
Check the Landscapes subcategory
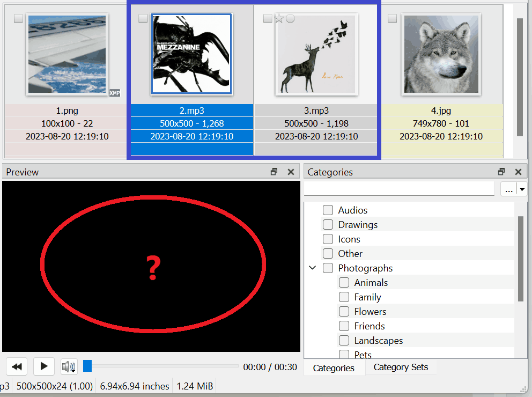tap(344, 341)
